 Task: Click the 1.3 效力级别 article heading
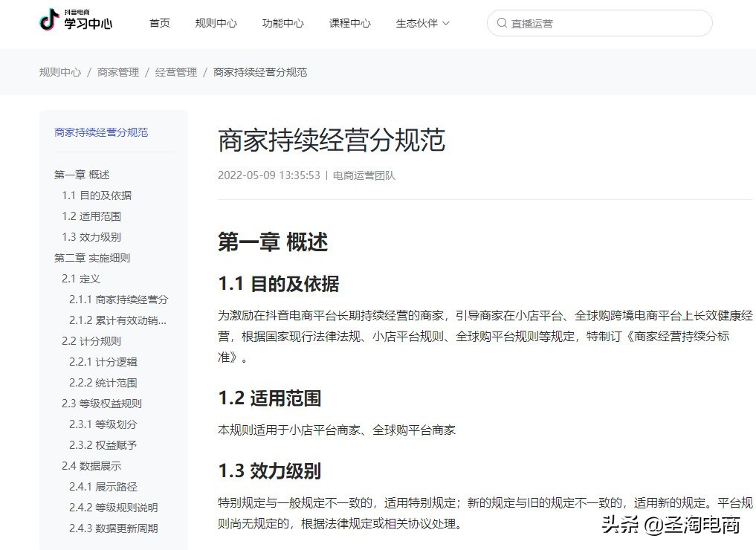(270, 471)
